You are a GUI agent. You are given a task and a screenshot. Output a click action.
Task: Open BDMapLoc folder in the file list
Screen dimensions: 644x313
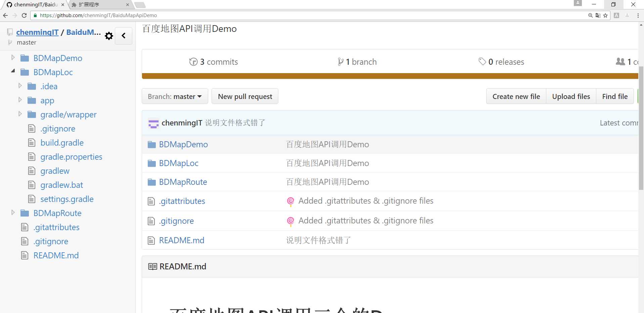179,163
